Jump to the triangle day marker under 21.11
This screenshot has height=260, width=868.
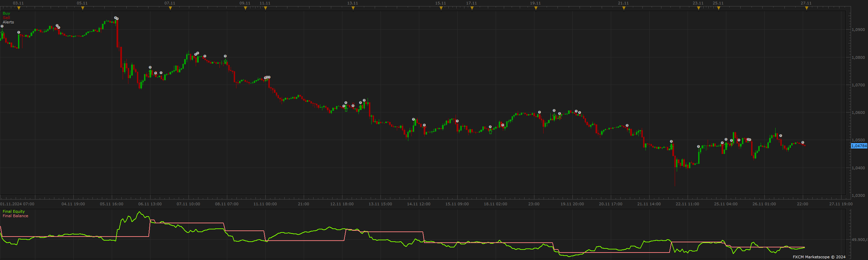[624, 8]
